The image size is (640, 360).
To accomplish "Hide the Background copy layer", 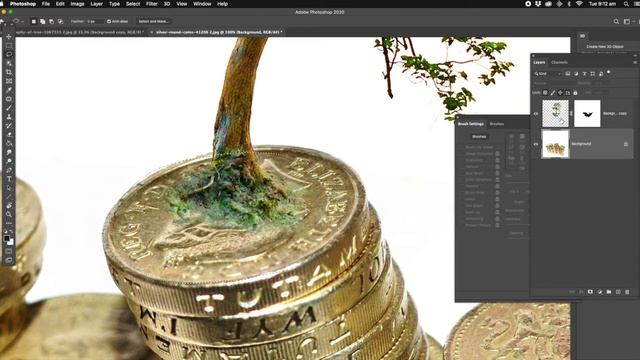I will 536,114.
